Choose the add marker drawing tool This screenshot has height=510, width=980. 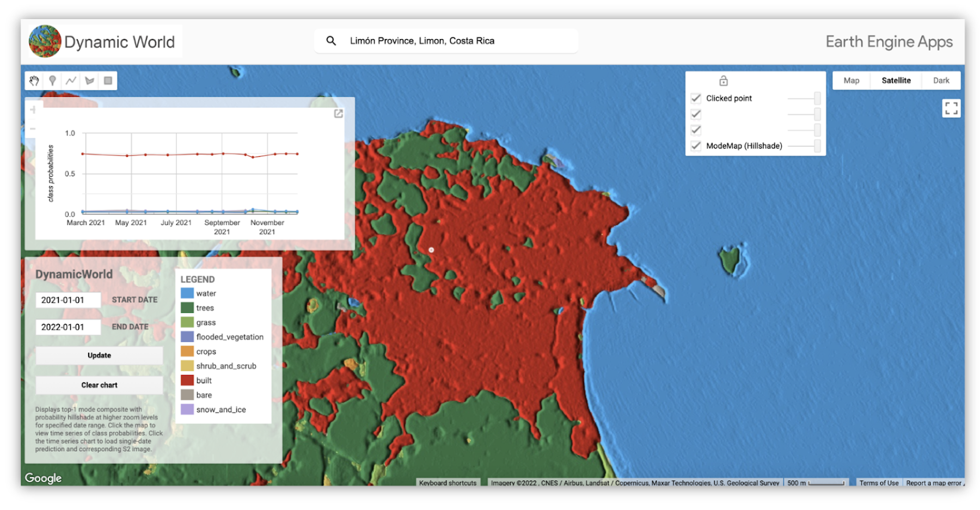coord(52,81)
